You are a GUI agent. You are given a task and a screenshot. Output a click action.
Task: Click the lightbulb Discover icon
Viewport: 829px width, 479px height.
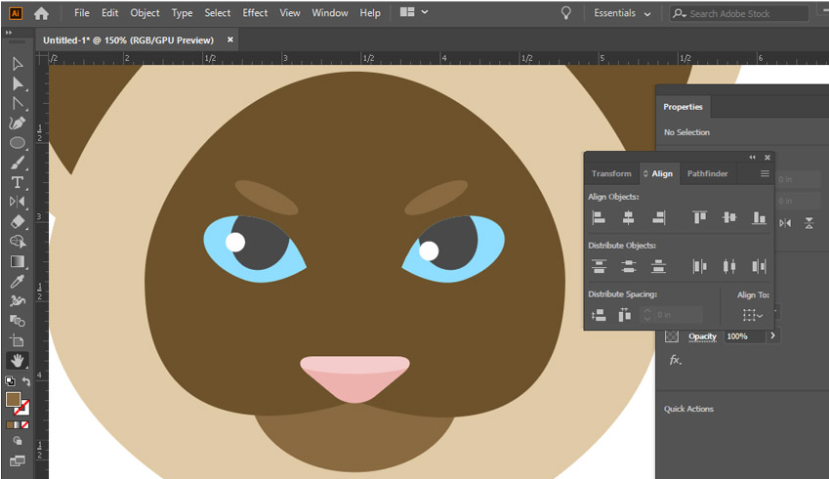coord(566,13)
